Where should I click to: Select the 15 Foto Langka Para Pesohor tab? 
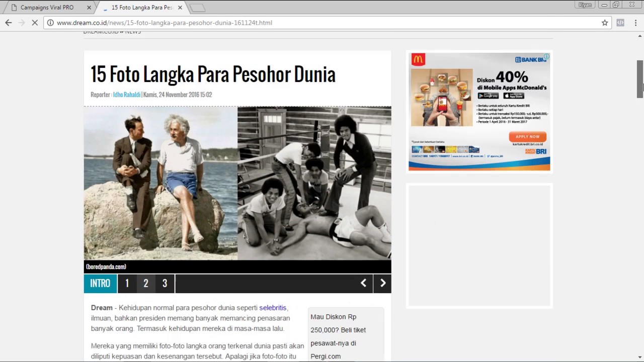142,8
